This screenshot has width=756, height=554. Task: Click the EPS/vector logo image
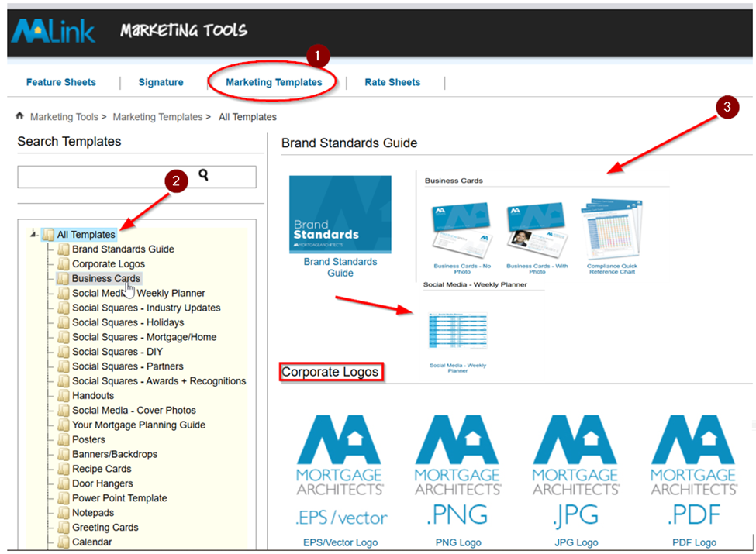point(340,470)
